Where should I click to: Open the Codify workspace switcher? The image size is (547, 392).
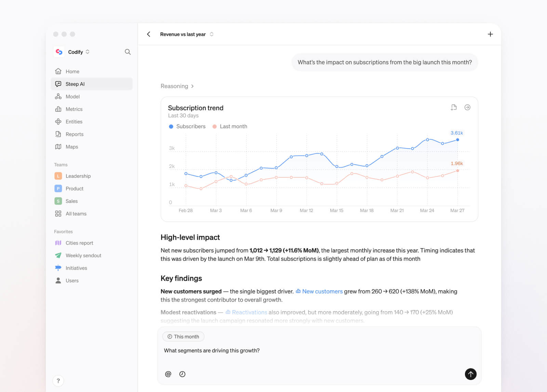pyautogui.click(x=78, y=52)
